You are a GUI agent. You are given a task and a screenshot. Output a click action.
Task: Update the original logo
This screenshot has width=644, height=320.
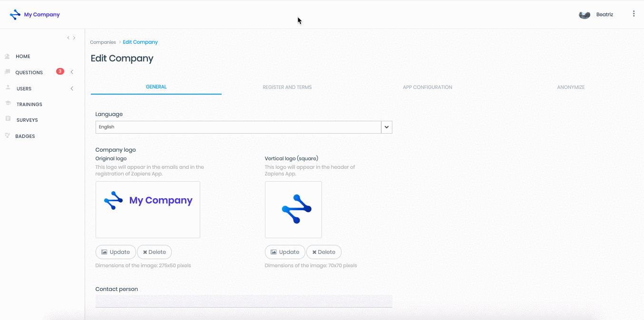(x=116, y=252)
